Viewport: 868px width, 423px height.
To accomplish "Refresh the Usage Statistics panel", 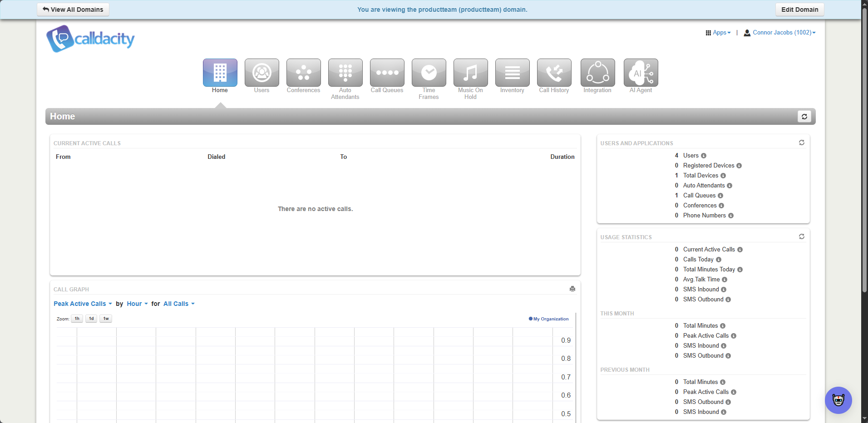I will click(802, 236).
